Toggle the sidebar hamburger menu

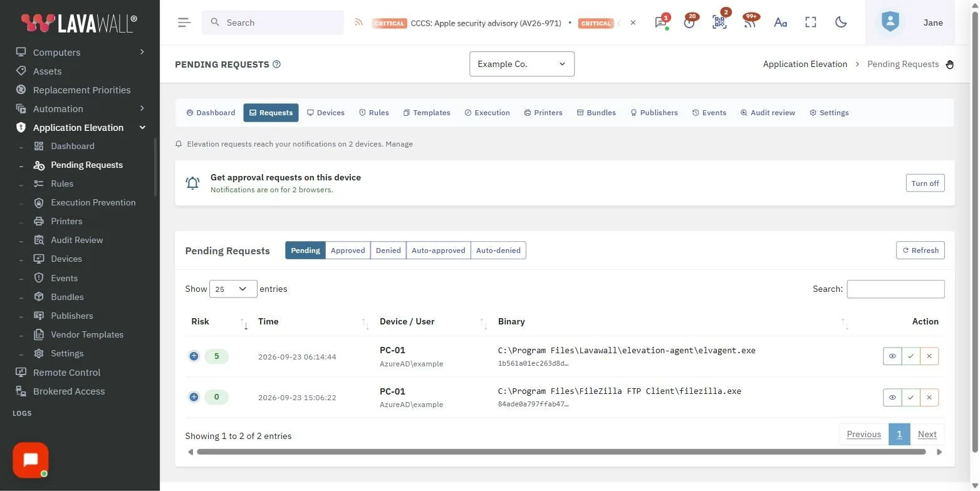pos(184,23)
